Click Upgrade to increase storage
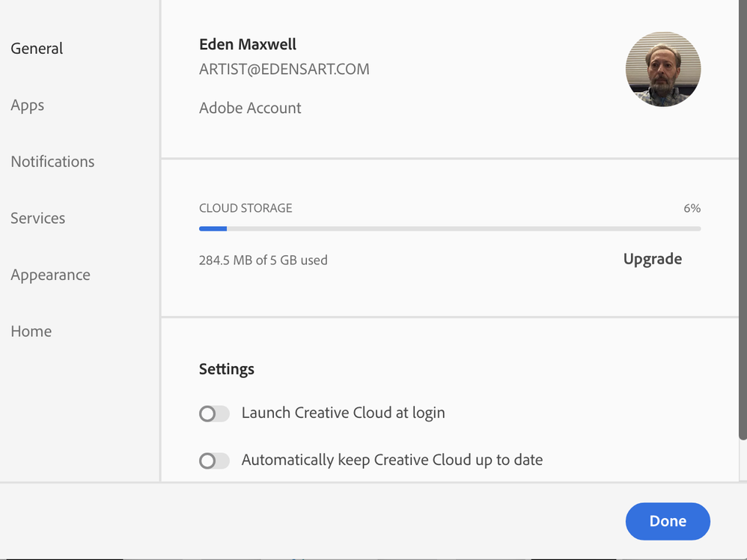 pyautogui.click(x=652, y=259)
